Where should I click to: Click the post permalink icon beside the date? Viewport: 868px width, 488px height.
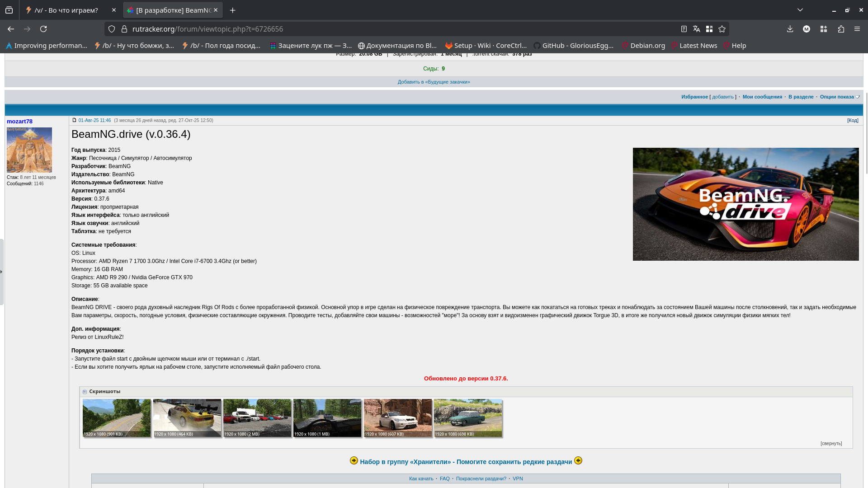click(x=75, y=120)
